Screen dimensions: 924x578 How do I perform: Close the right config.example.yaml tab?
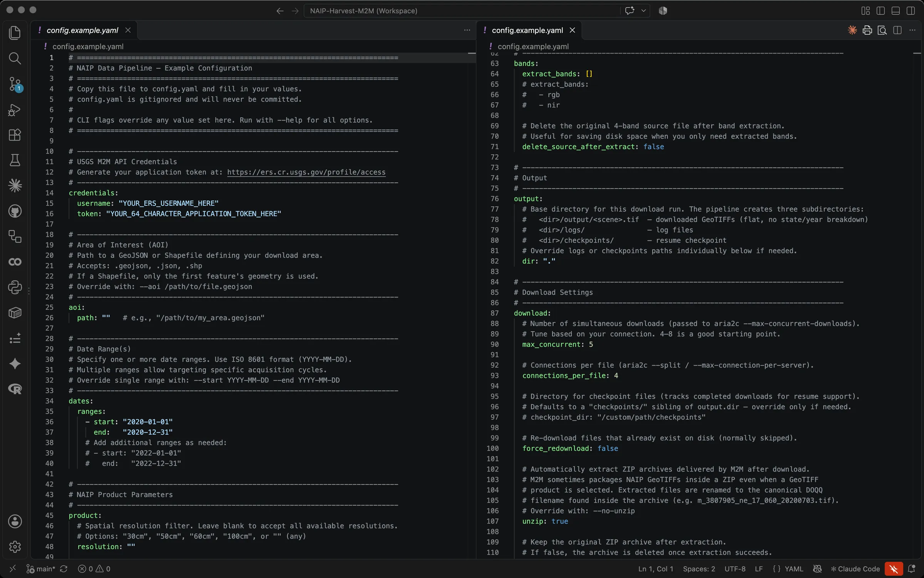pyautogui.click(x=572, y=30)
